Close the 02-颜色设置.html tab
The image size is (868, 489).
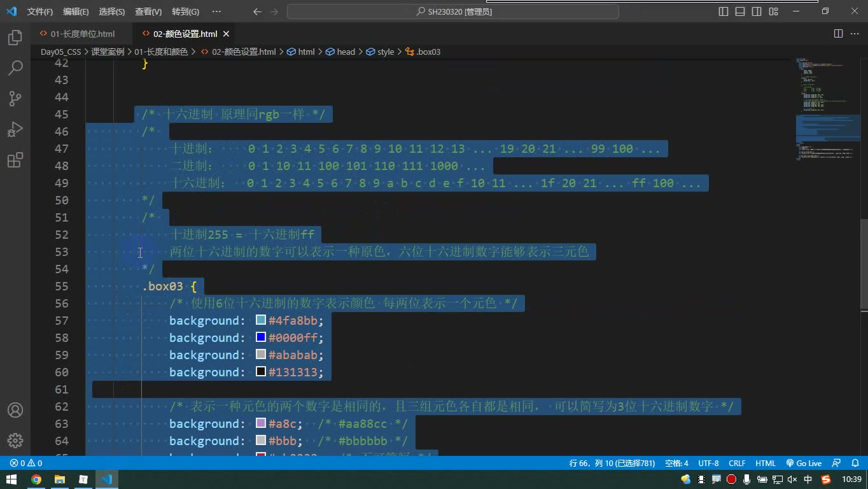click(226, 34)
